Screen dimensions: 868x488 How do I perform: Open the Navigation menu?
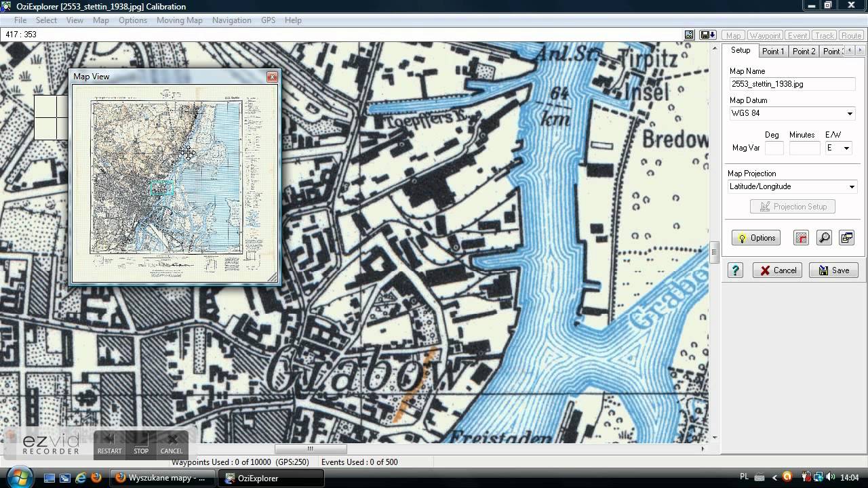click(x=232, y=20)
